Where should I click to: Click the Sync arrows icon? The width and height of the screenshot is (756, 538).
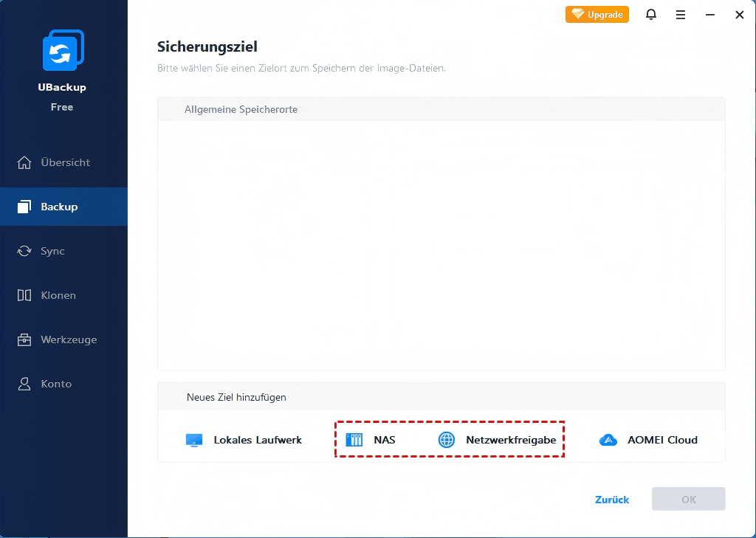[x=24, y=251]
